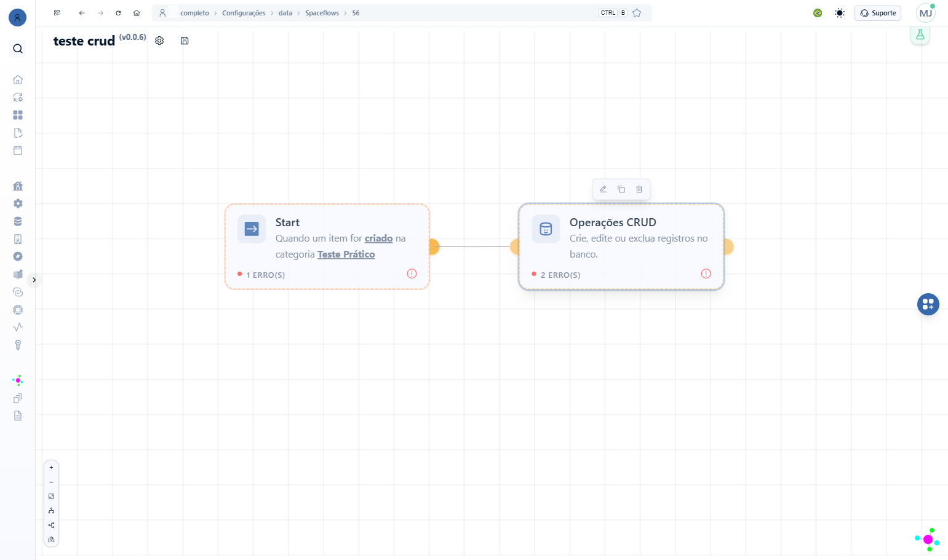Open the 'Teste Prático' category link
The height and width of the screenshot is (560, 948).
346,254
